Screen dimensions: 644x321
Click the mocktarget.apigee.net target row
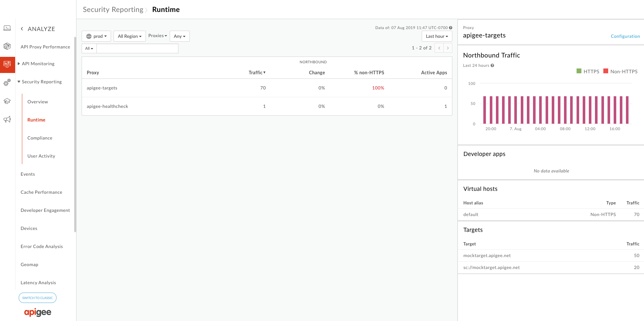pyautogui.click(x=551, y=255)
